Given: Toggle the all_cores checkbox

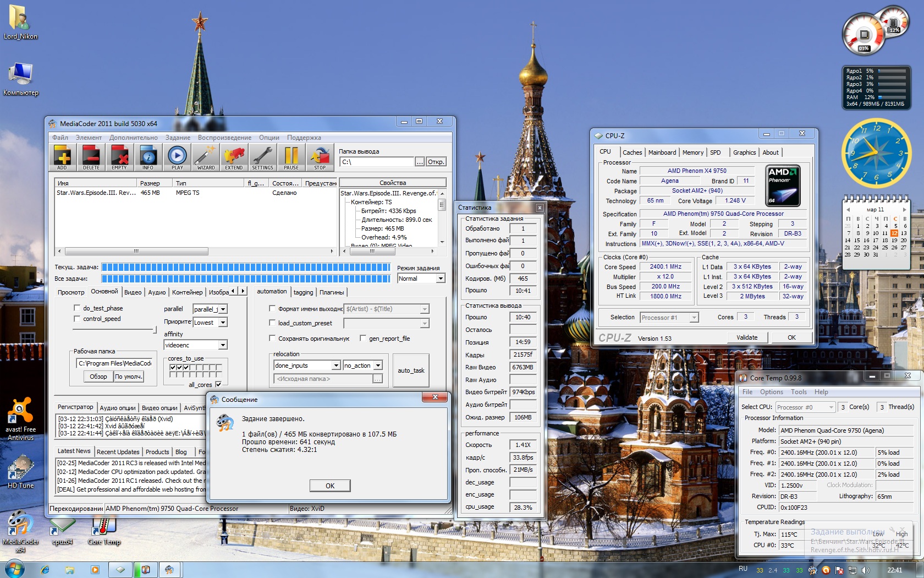Looking at the screenshot, I should click(x=218, y=384).
